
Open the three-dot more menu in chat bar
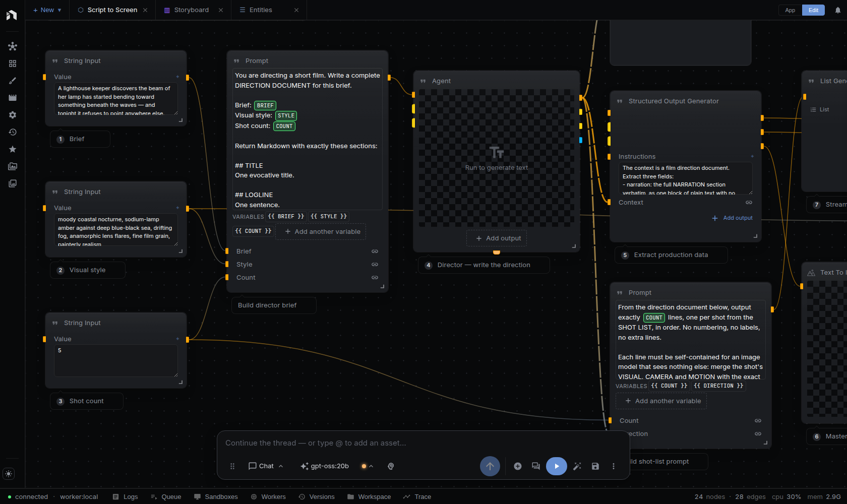[x=614, y=466]
